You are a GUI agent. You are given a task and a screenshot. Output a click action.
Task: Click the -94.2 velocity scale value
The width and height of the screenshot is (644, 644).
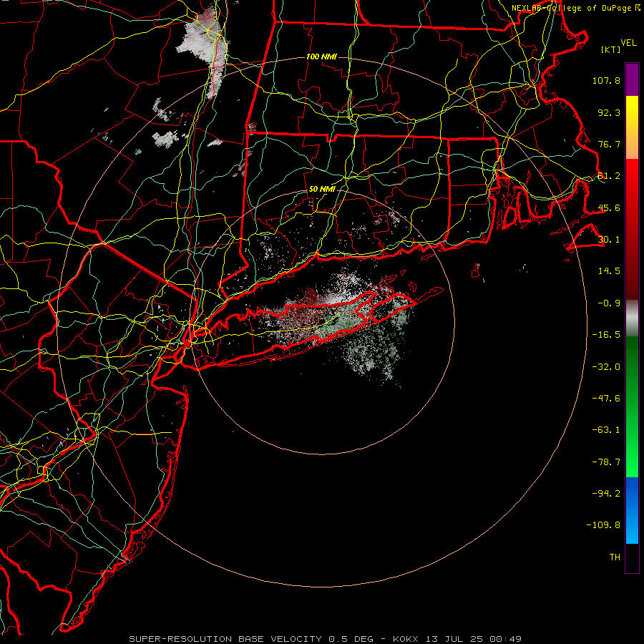(606, 493)
